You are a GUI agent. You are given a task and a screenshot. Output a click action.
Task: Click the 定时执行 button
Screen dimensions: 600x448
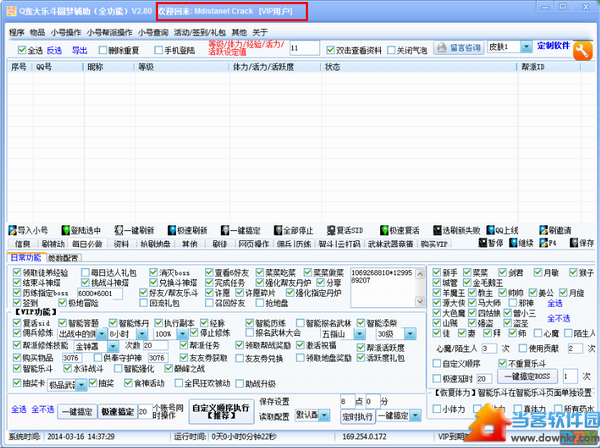pyautogui.click(x=357, y=416)
